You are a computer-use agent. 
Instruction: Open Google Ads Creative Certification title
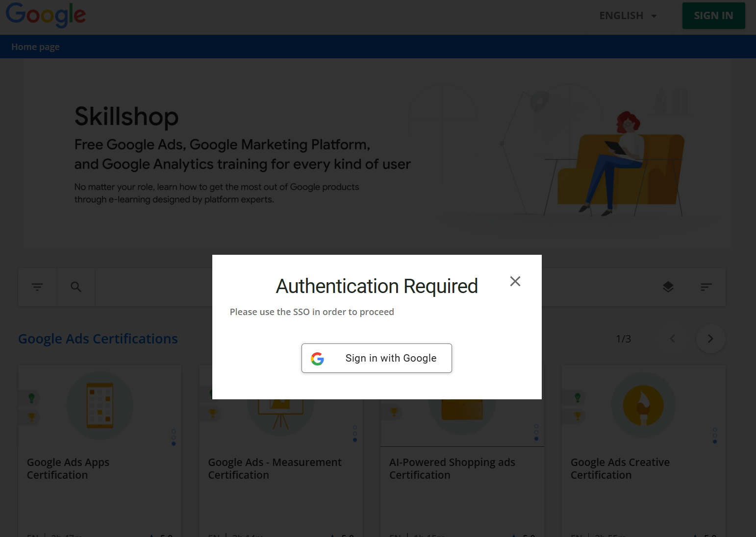point(620,469)
